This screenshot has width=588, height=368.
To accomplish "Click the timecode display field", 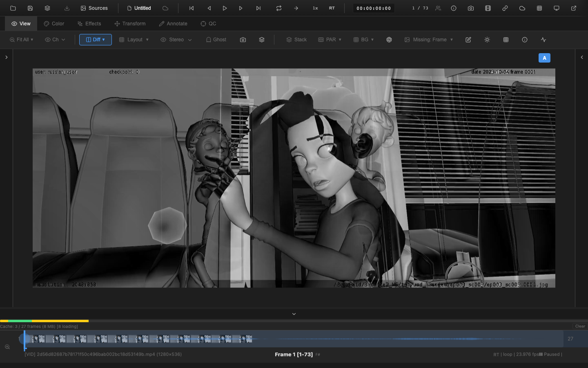I will tap(373, 8).
